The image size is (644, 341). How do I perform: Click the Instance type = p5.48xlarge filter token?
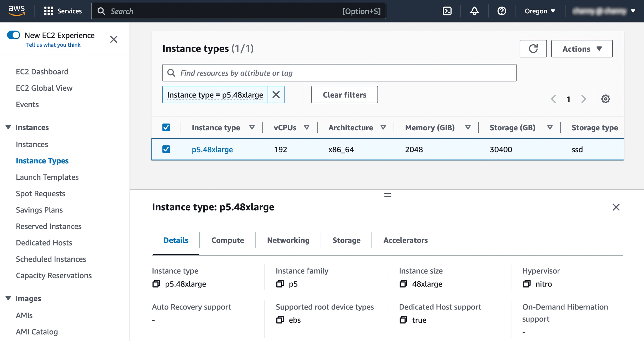(x=215, y=95)
